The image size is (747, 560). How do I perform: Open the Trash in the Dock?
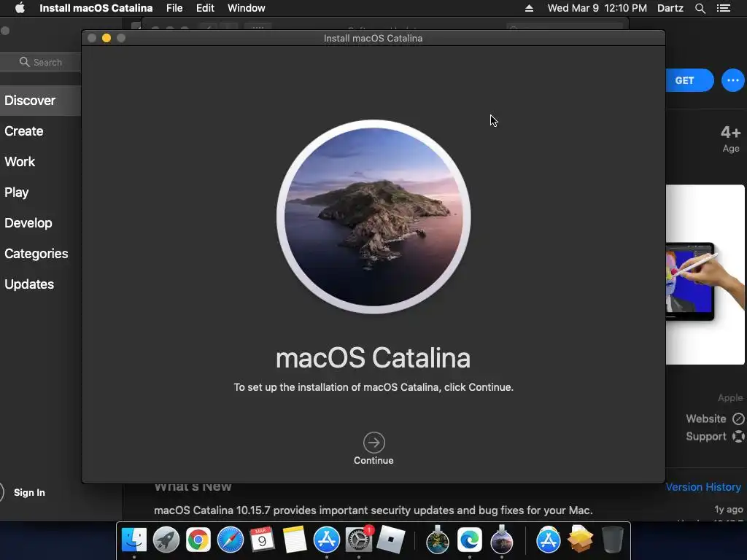pos(612,540)
